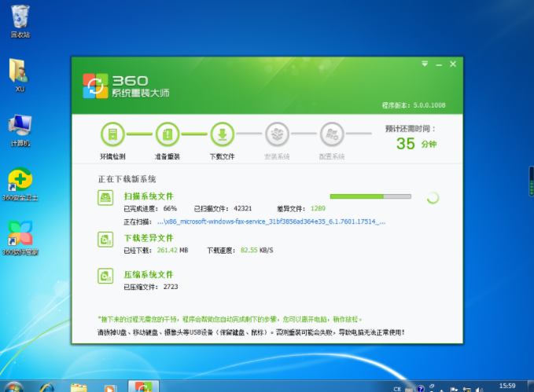Viewport: 534px width, 392px height.
Task: Click the scan progress bar
Action: (370, 196)
